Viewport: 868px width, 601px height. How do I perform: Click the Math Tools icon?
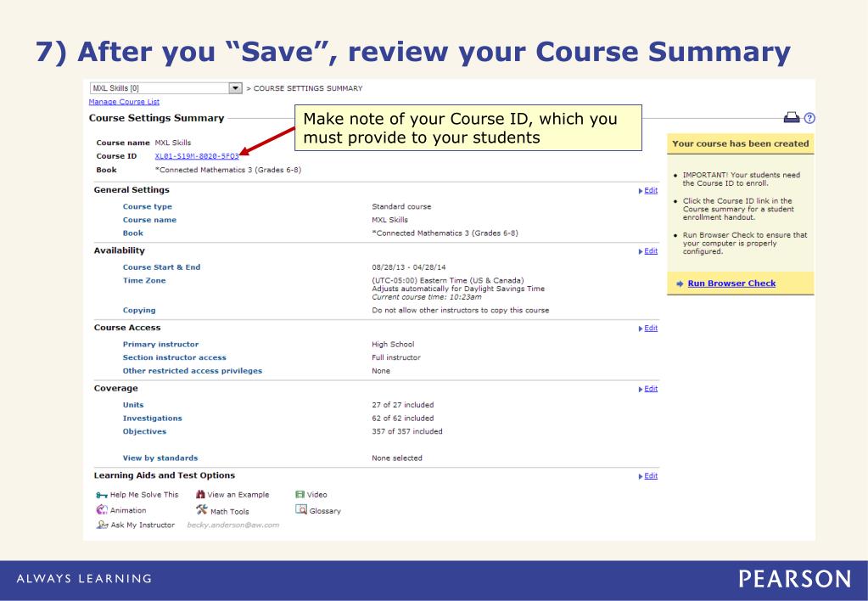click(201, 509)
